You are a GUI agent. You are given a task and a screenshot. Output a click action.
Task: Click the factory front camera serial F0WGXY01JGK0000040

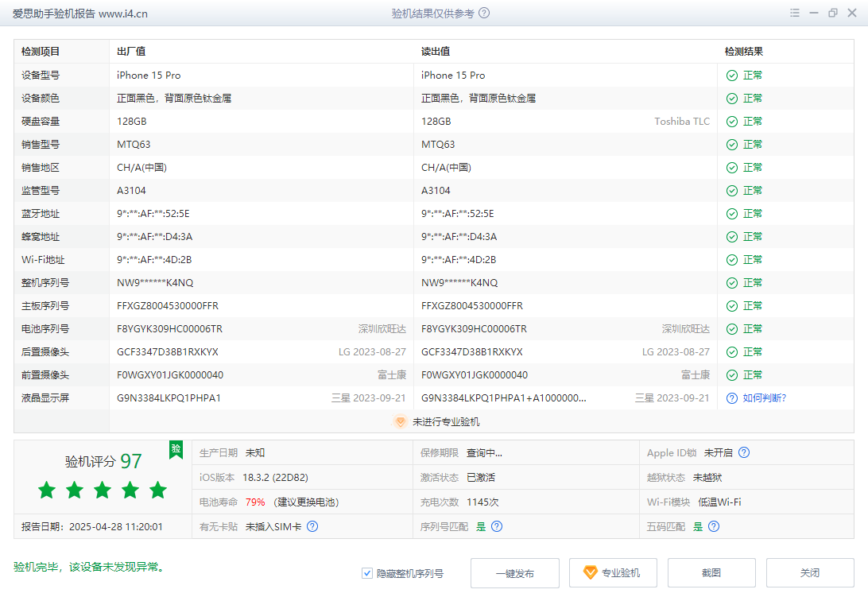click(x=170, y=375)
